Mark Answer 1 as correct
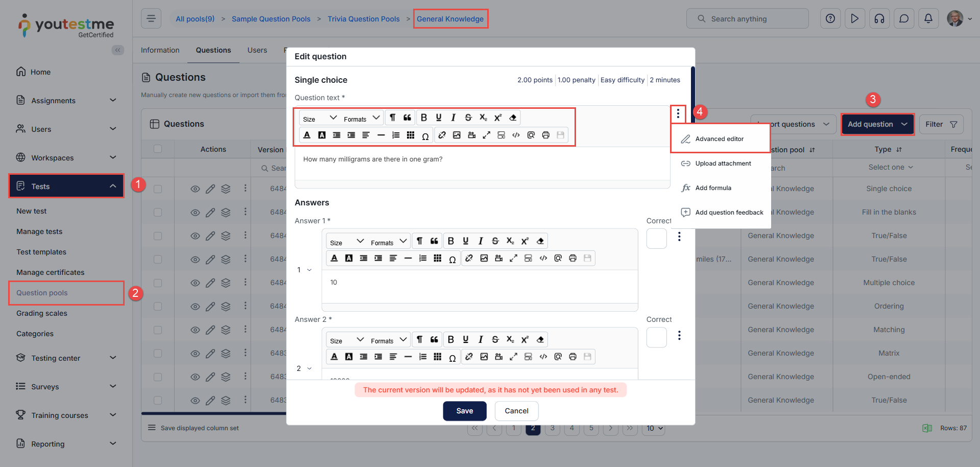This screenshot has height=467, width=980. (x=656, y=239)
